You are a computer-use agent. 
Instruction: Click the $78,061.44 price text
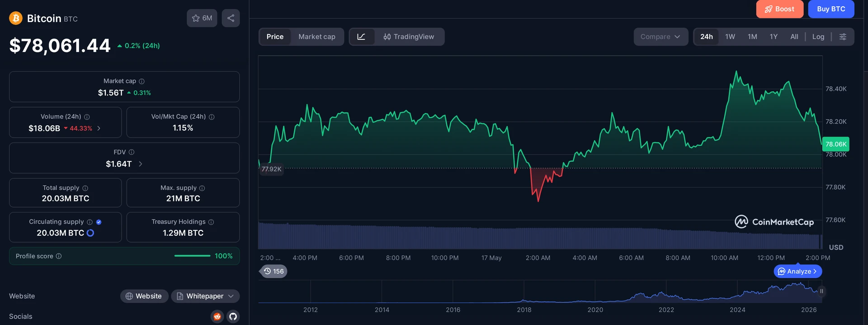60,46
